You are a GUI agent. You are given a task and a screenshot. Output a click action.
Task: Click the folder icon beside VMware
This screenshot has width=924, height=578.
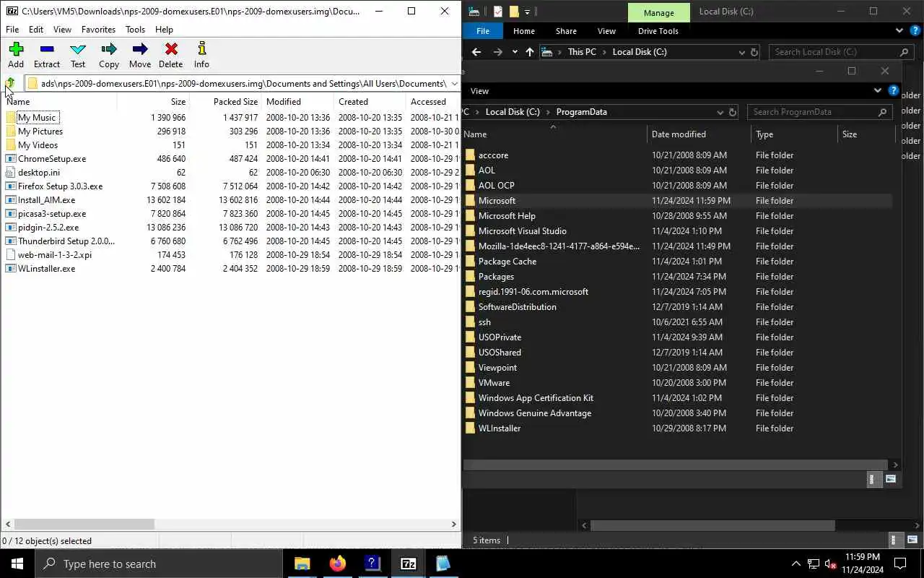[x=471, y=383]
